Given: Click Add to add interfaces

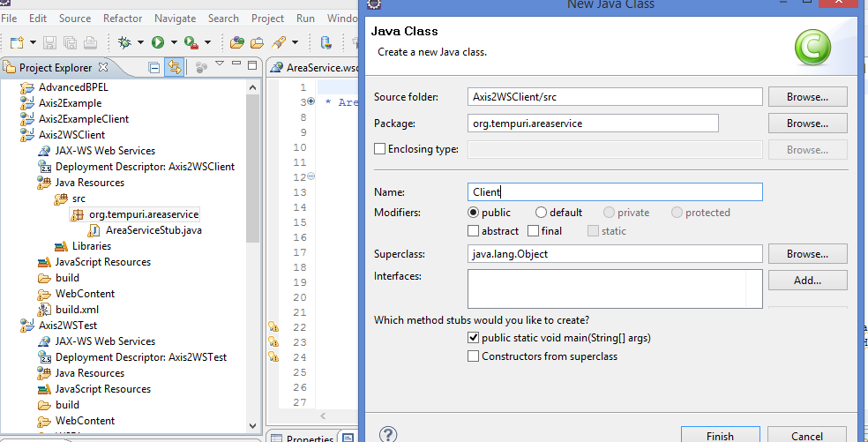Looking at the screenshot, I should click(808, 281).
